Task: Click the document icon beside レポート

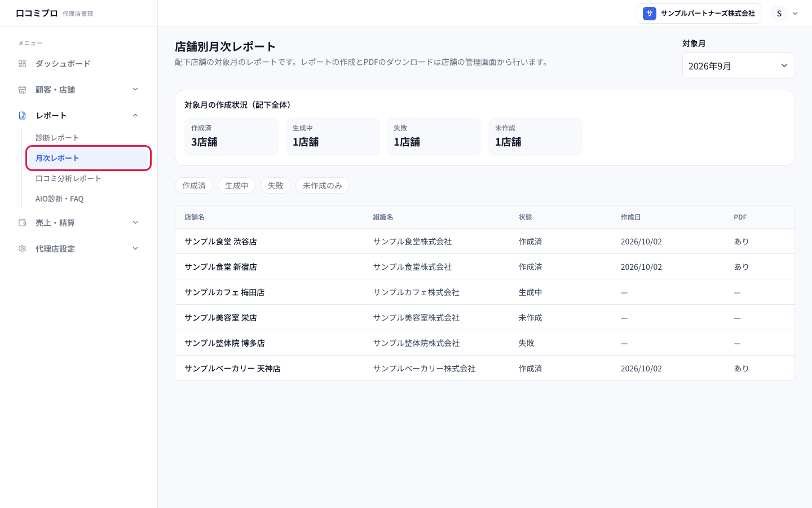Action: click(x=23, y=116)
